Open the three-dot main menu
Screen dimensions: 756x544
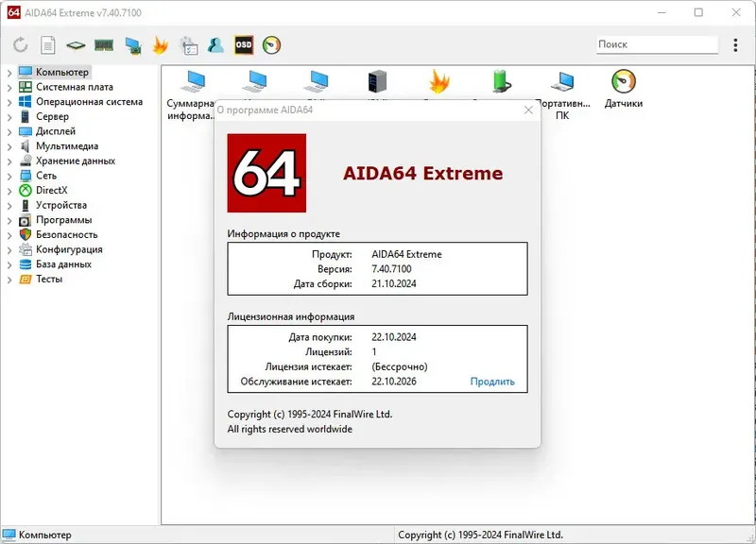735,44
